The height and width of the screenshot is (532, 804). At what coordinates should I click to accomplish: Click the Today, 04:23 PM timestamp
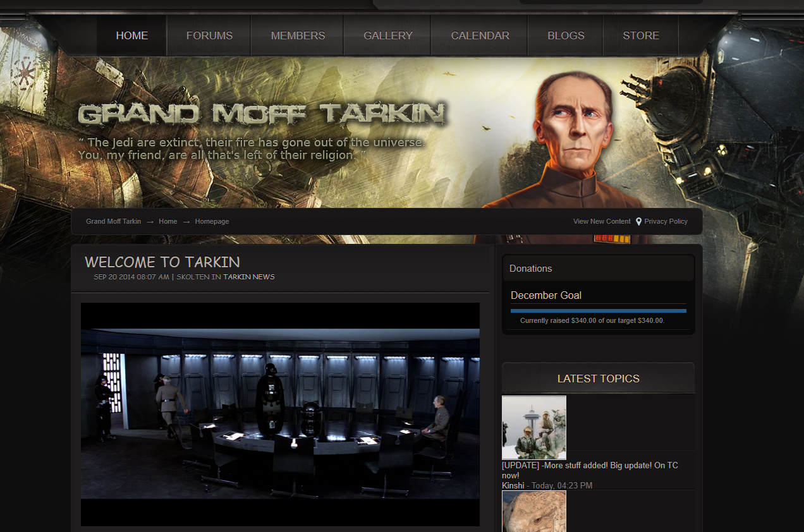pyautogui.click(x=562, y=485)
